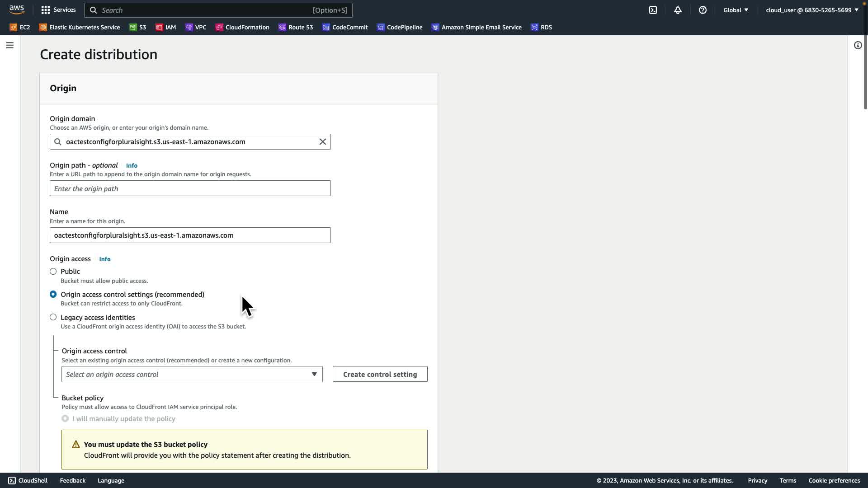
Task: Clear the origin domain with X icon
Action: click(x=323, y=142)
